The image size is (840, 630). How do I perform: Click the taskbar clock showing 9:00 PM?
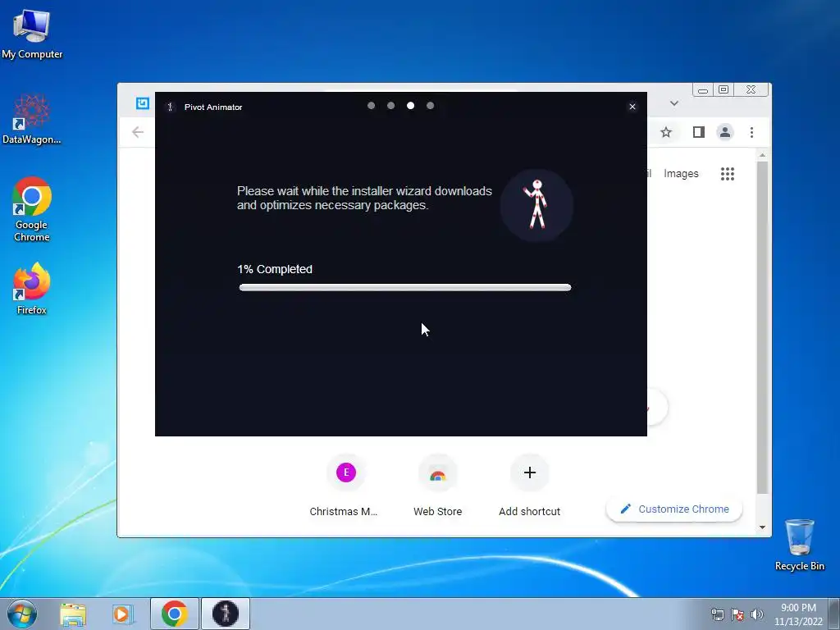[798, 614]
